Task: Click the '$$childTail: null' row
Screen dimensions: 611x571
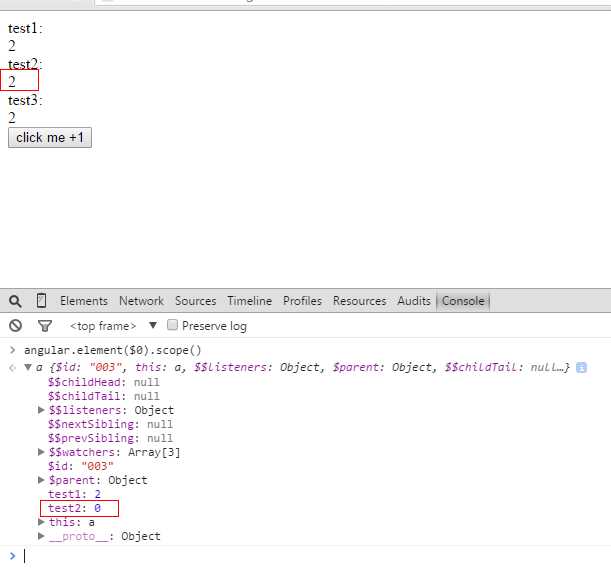Action: point(104,396)
